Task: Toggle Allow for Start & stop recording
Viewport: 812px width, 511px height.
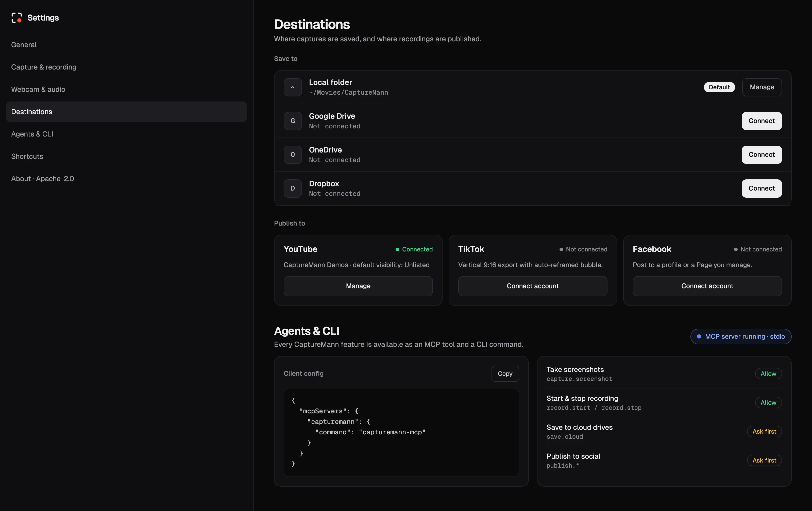Action: click(768, 402)
